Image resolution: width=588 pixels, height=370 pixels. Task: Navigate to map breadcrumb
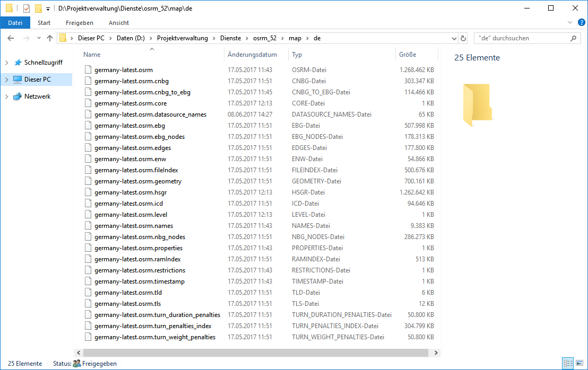coord(295,38)
